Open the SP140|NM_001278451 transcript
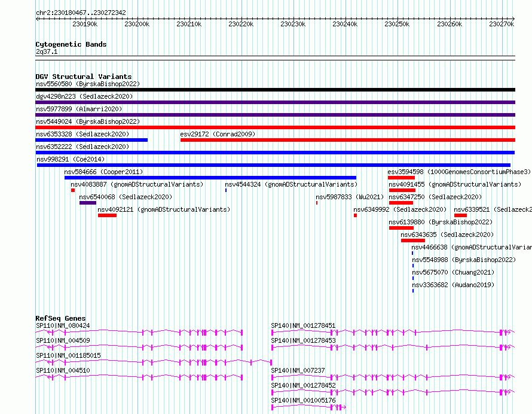The image size is (532, 414). 393,332
